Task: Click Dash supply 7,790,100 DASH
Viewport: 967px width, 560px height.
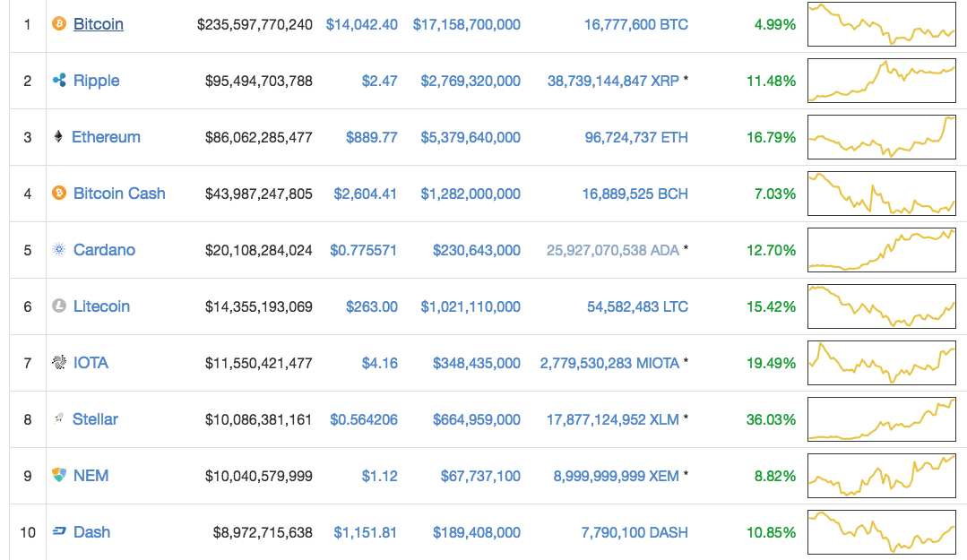Action: click(635, 532)
